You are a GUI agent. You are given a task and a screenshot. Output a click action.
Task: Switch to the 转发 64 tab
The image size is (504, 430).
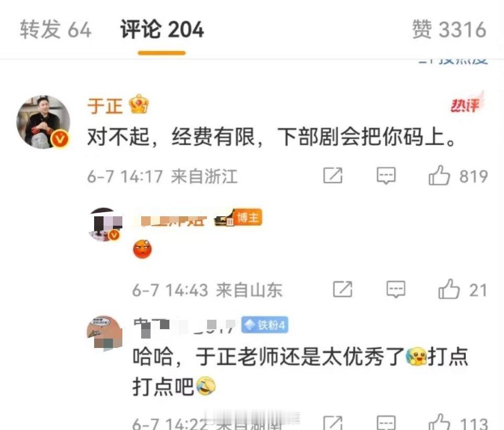pyautogui.click(x=55, y=29)
